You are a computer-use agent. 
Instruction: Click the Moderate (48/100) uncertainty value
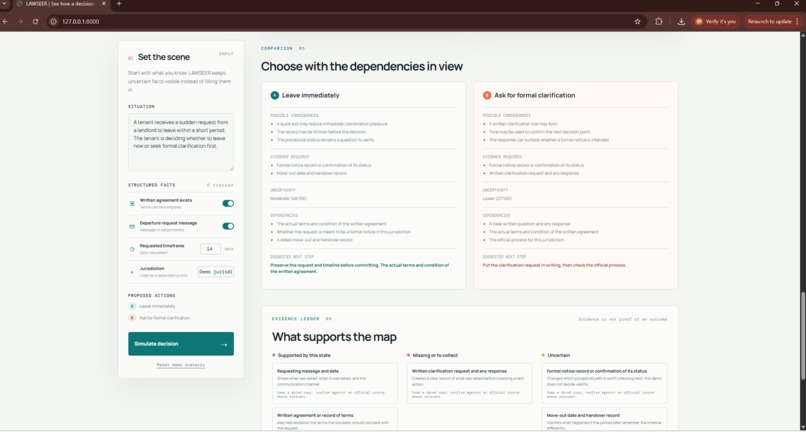tap(288, 199)
